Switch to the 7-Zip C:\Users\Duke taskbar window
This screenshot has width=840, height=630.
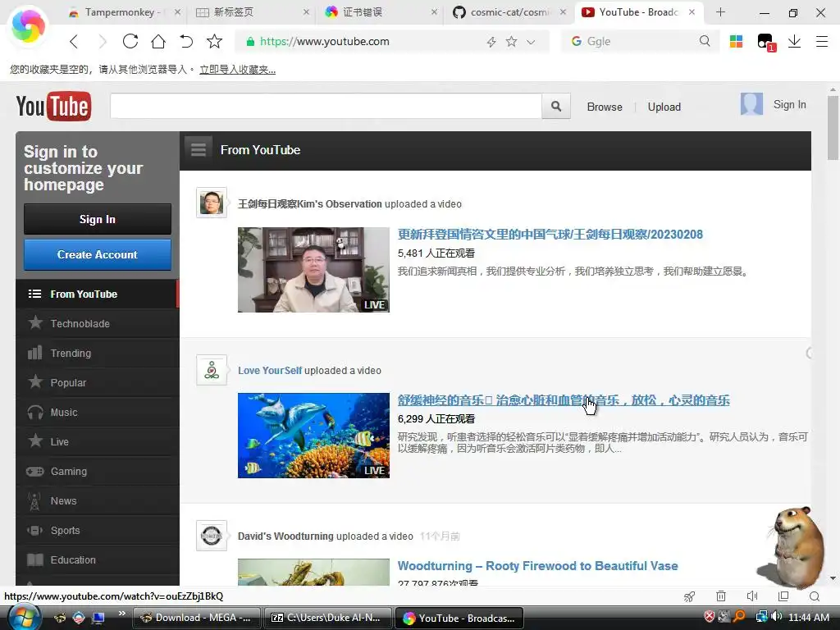(327, 618)
